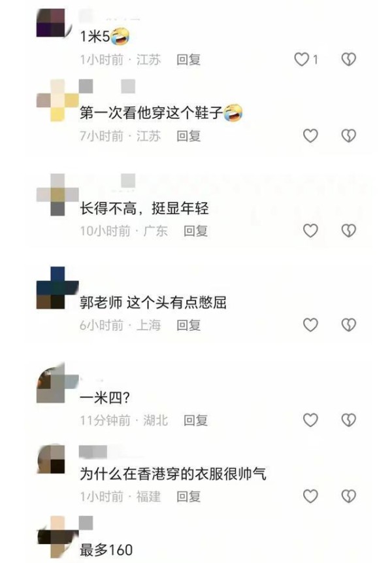Reply to the '一米四?' comment from 湖北
Screen dimensions: 392x563
(x=195, y=420)
